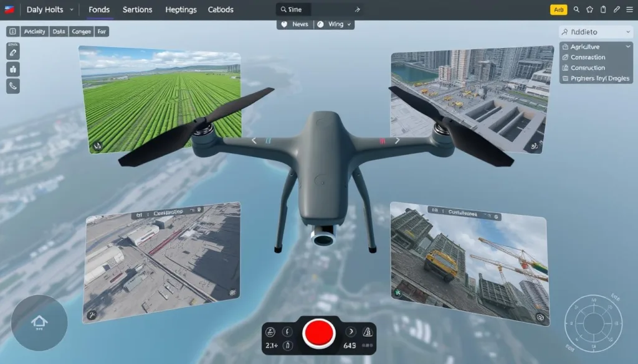Click the right arrow circle icon in the control bar
Image resolution: width=638 pixels, height=364 pixels.
(351, 332)
